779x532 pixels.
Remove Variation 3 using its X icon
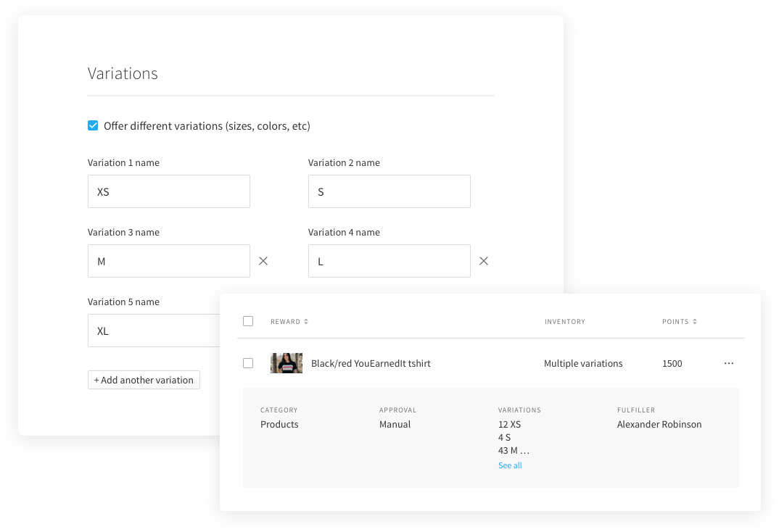point(263,261)
